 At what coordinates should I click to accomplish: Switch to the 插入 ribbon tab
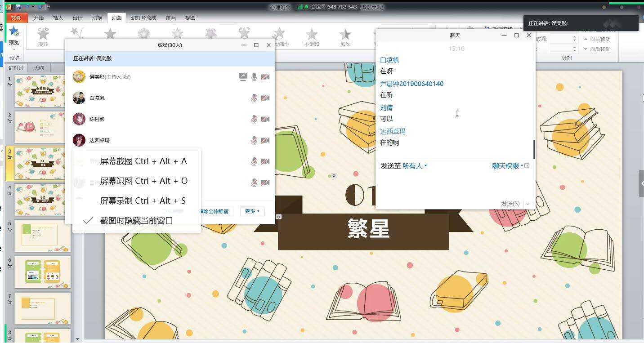(58, 18)
